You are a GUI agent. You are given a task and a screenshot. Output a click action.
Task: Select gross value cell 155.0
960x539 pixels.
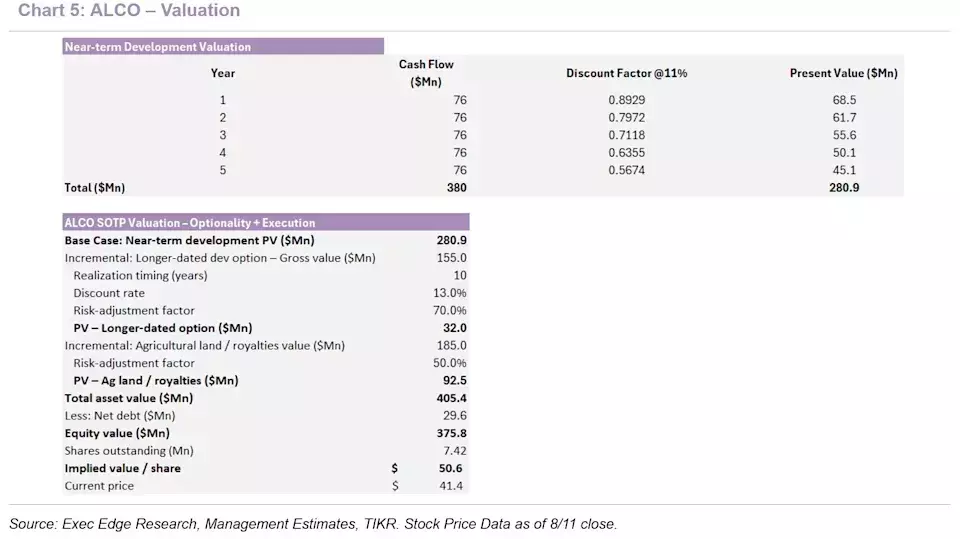(451, 258)
